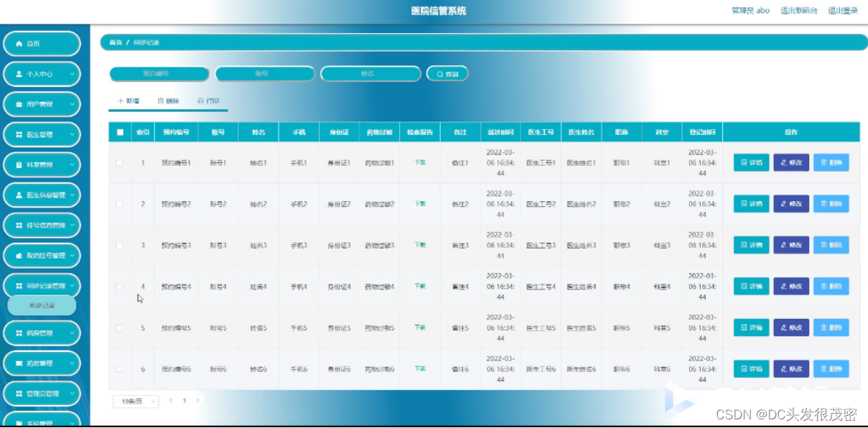Toggle the select-all checkbox in table header
This screenshot has height=428, width=868.
click(120, 132)
